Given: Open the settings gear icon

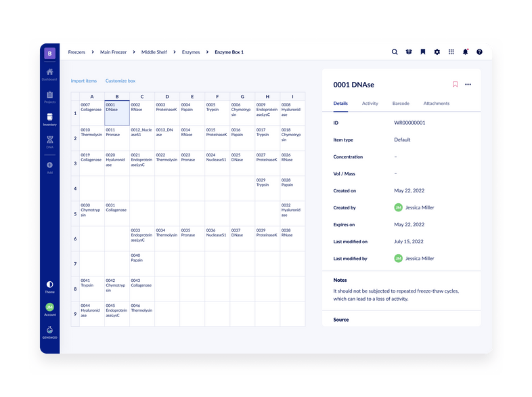Looking at the screenshot, I should (x=437, y=52).
